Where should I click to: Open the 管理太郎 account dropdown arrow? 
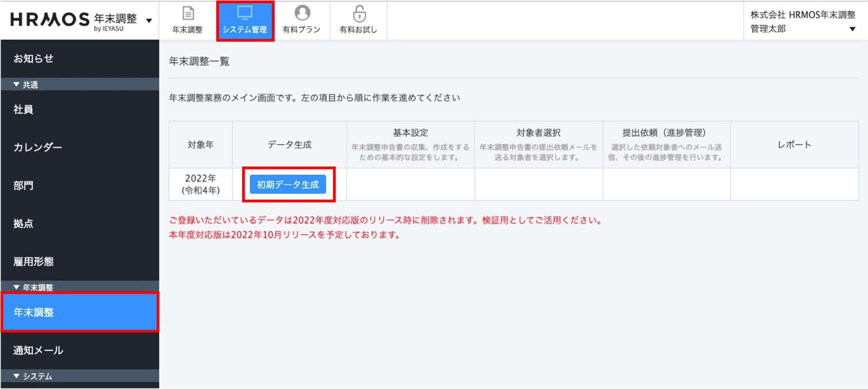click(x=852, y=29)
